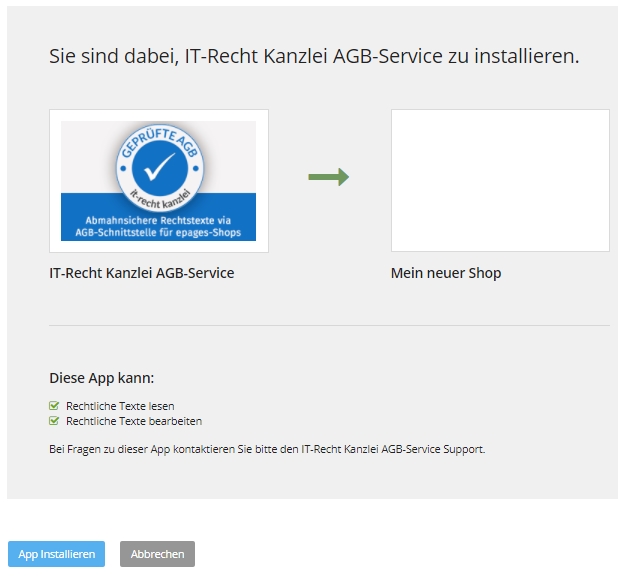The width and height of the screenshot is (618, 578).
Task: Click the 'Rechtliche Texte bearbeiten' text
Action: click(x=134, y=421)
